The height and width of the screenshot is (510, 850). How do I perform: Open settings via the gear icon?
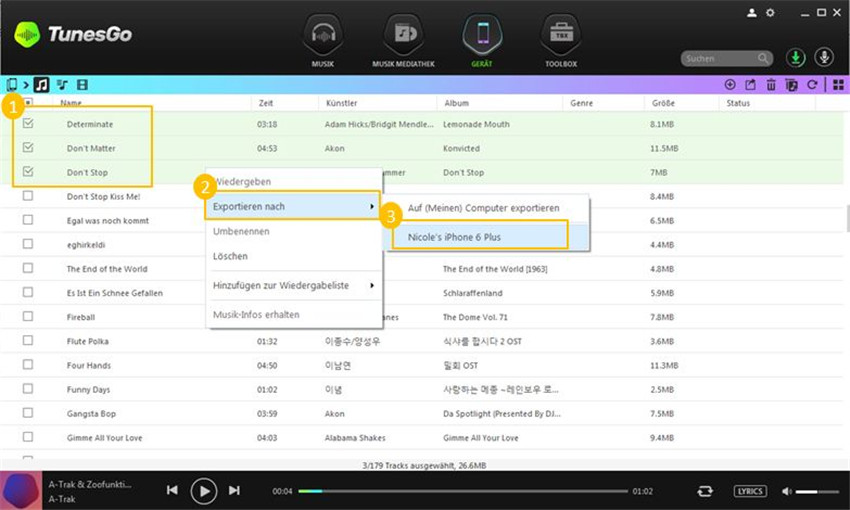(770, 12)
